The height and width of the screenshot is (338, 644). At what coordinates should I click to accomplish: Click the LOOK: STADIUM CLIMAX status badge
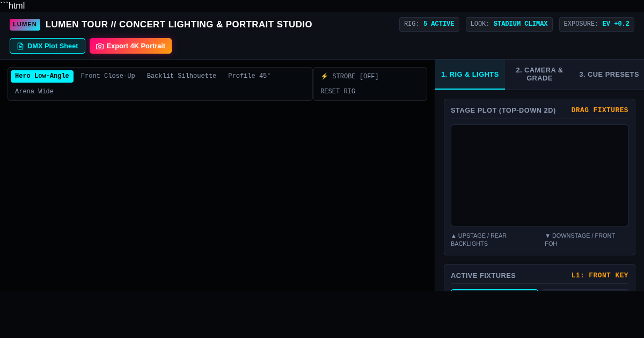509,24
